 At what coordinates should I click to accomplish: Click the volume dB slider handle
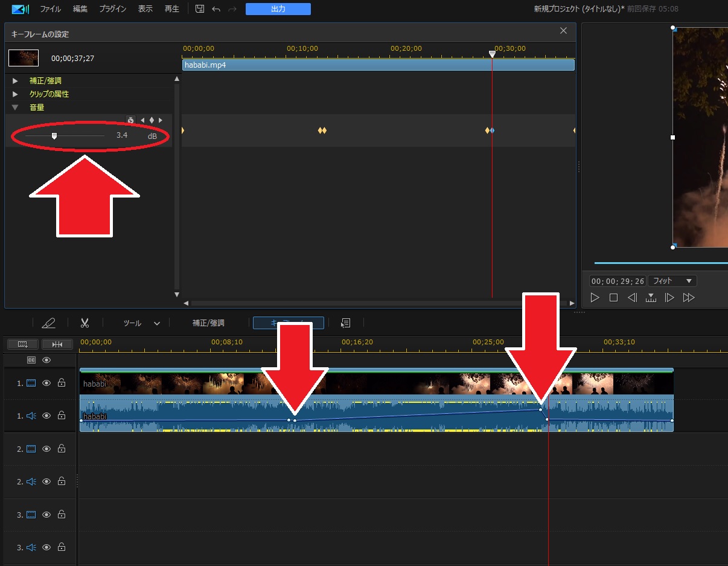pyautogui.click(x=54, y=136)
